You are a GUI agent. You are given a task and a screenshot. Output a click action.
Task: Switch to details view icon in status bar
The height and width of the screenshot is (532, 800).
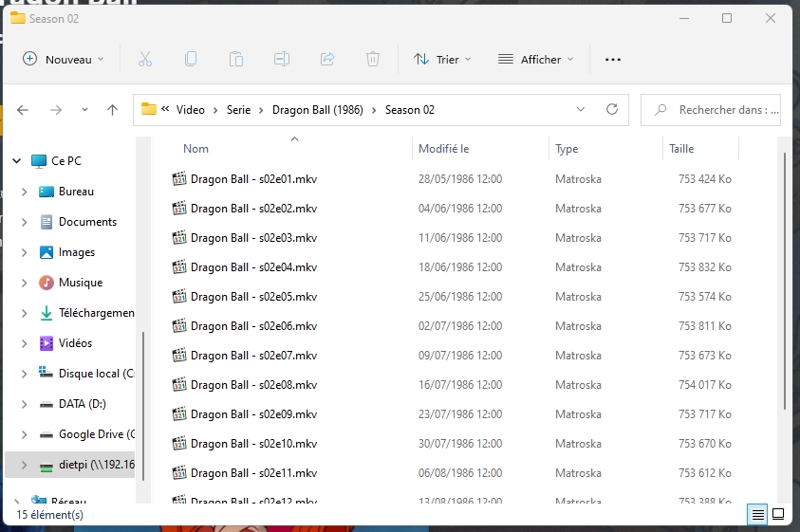pyautogui.click(x=757, y=514)
